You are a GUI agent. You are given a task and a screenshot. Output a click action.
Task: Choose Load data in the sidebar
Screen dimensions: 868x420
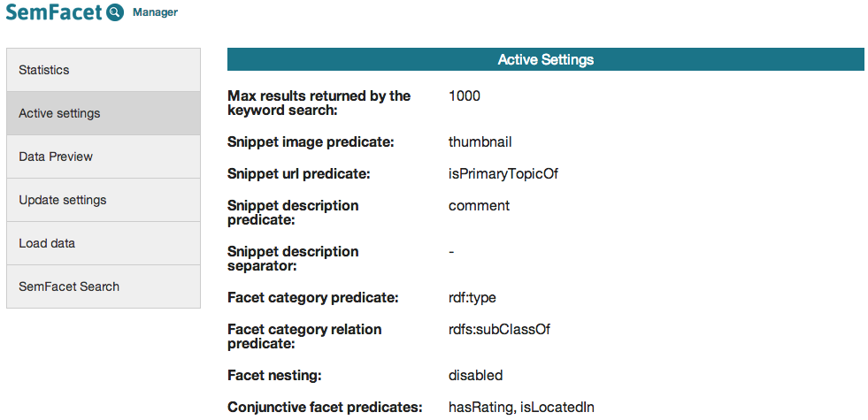[x=104, y=243]
